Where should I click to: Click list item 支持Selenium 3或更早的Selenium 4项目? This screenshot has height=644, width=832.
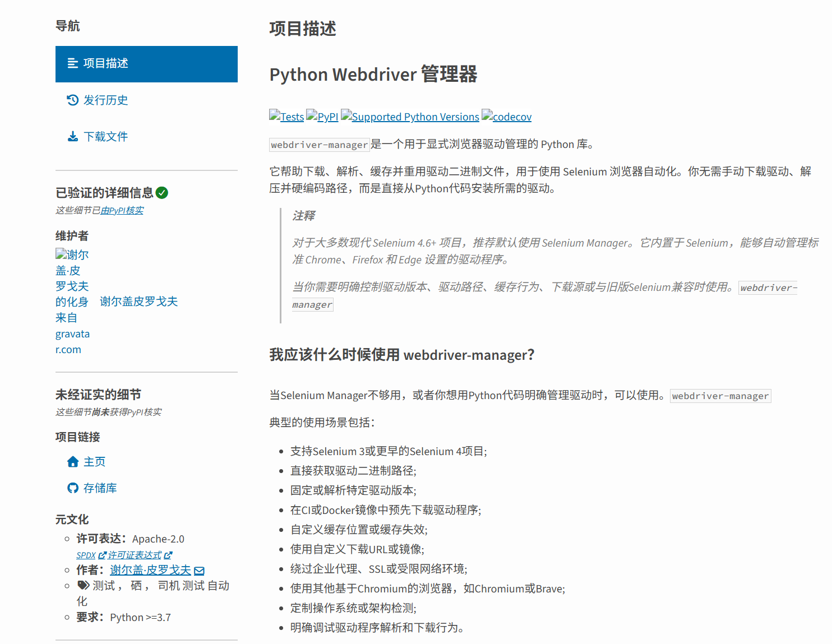tap(389, 451)
